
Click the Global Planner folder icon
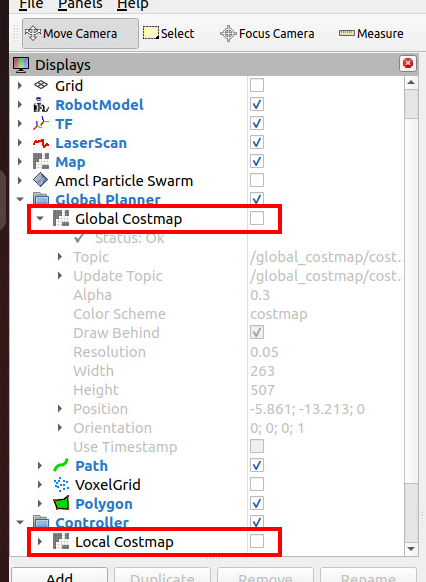click(41, 199)
